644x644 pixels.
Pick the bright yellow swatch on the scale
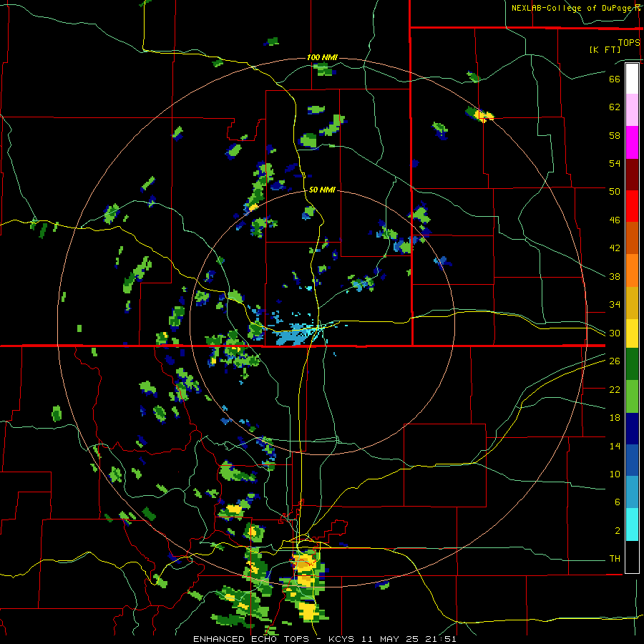click(x=632, y=333)
